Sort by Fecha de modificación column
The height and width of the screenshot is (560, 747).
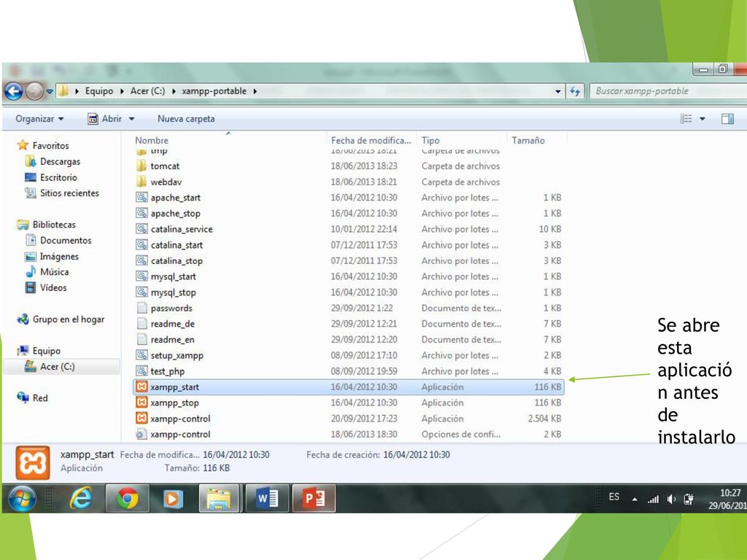(371, 141)
